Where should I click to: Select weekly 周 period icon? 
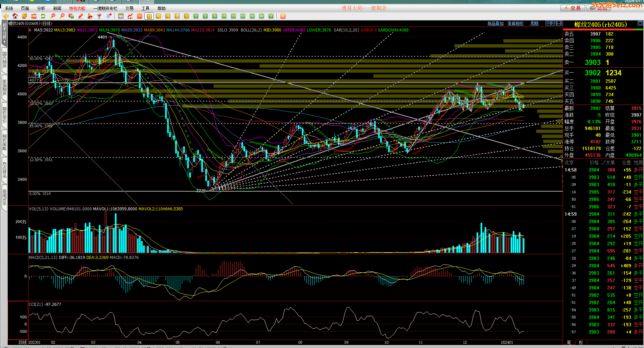point(158,16)
